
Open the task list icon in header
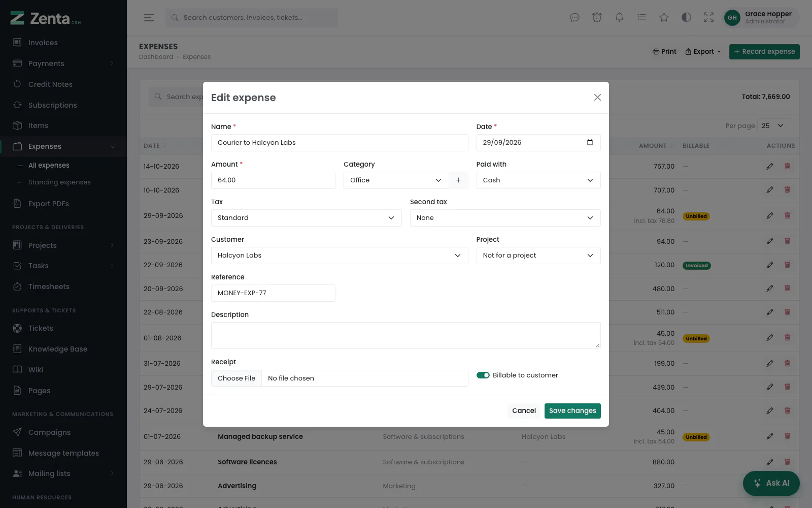(x=641, y=18)
